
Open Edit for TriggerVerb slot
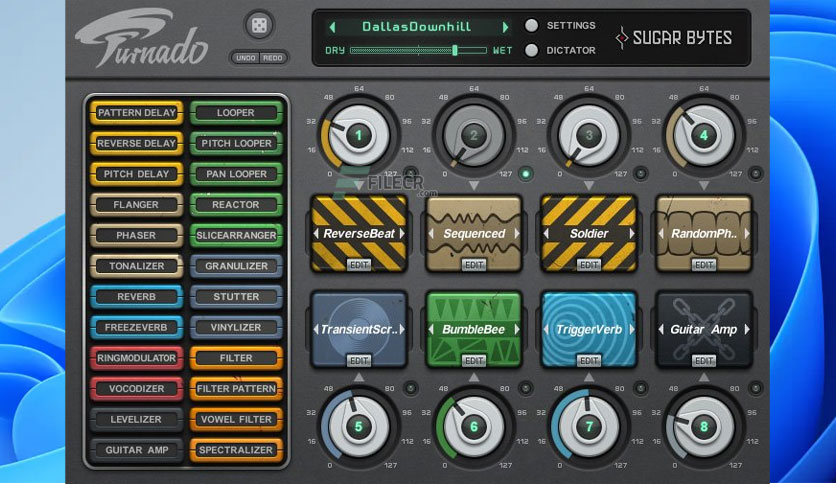(589, 361)
